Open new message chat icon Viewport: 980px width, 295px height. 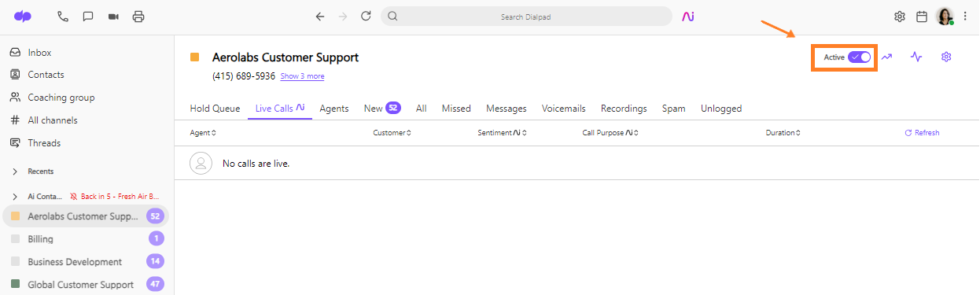tap(88, 16)
